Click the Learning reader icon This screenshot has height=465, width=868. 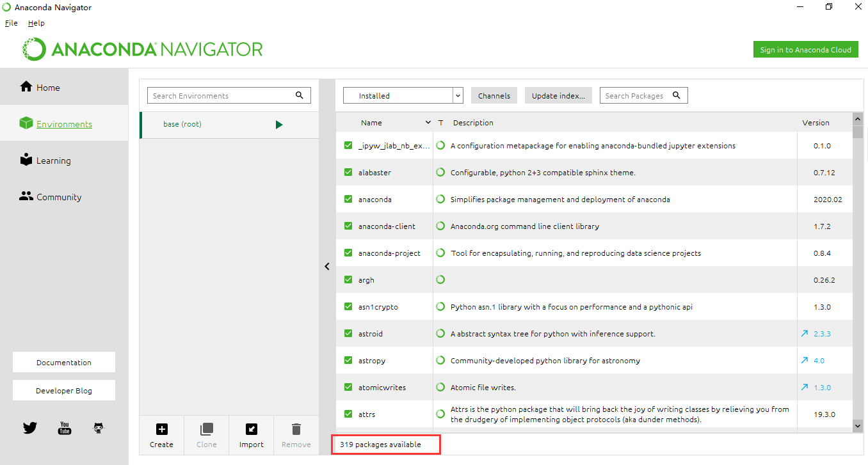coord(26,159)
